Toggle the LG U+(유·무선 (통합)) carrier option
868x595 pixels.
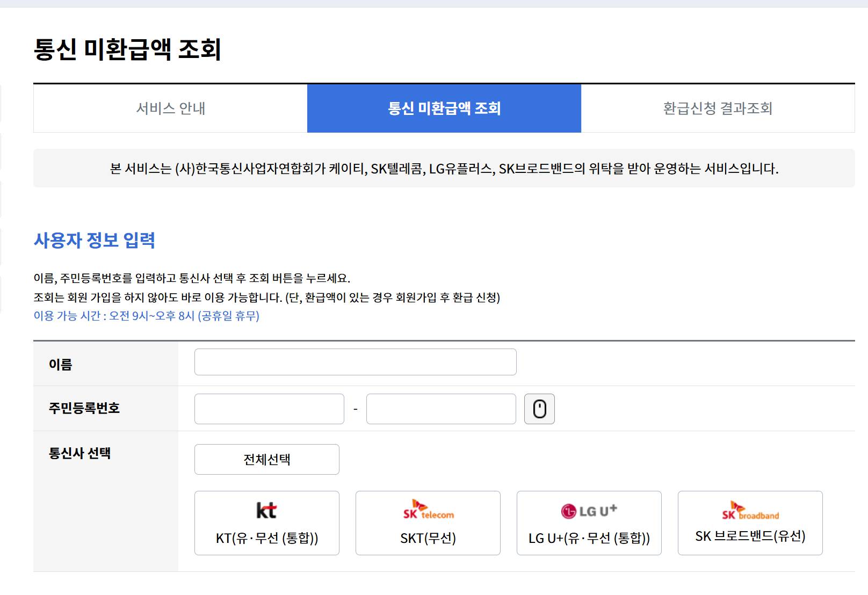click(x=589, y=523)
